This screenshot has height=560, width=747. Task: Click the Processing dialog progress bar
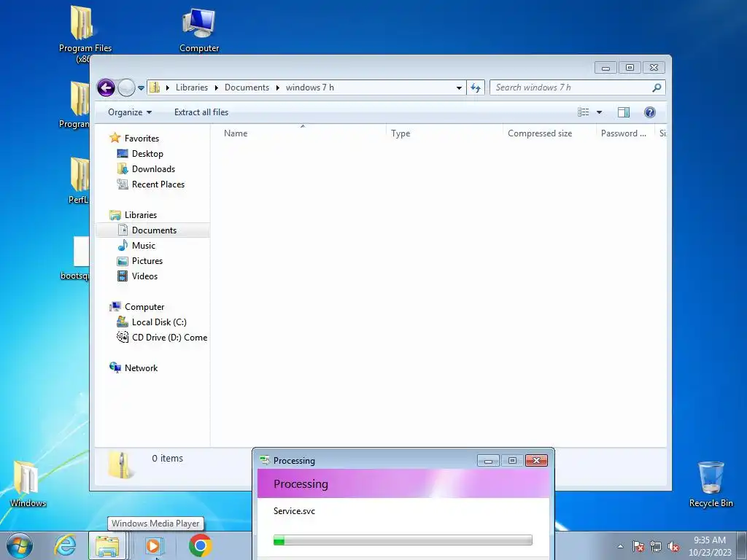pyautogui.click(x=403, y=540)
